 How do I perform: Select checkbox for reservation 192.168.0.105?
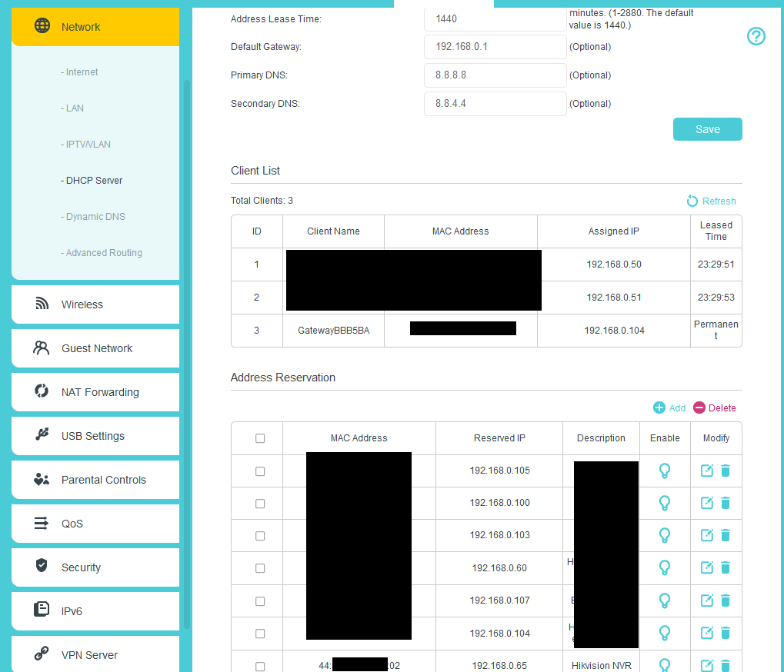tap(260, 471)
